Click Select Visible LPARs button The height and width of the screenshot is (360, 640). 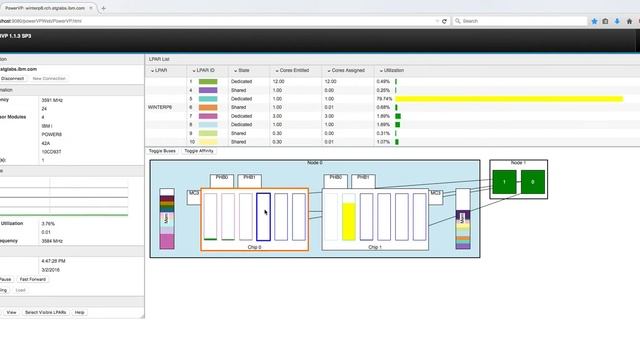pyautogui.click(x=45, y=312)
